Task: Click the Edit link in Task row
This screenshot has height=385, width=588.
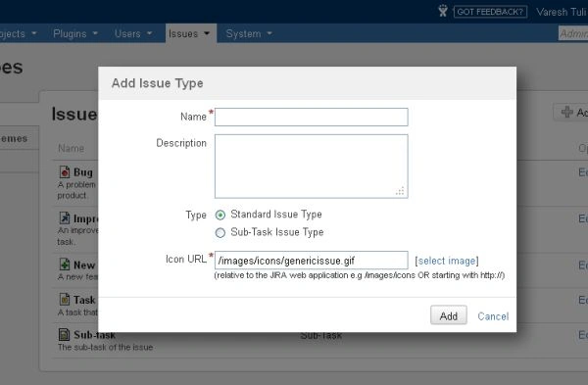Action: coord(583,300)
